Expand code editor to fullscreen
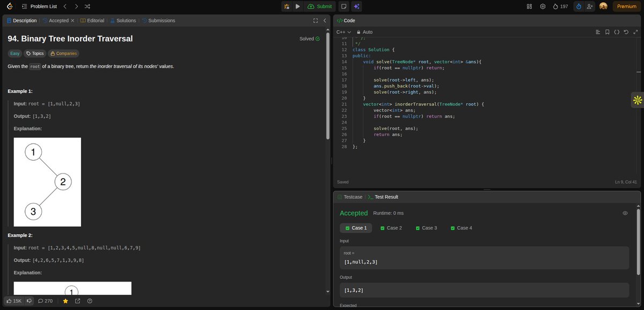 click(x=636, y=32)
